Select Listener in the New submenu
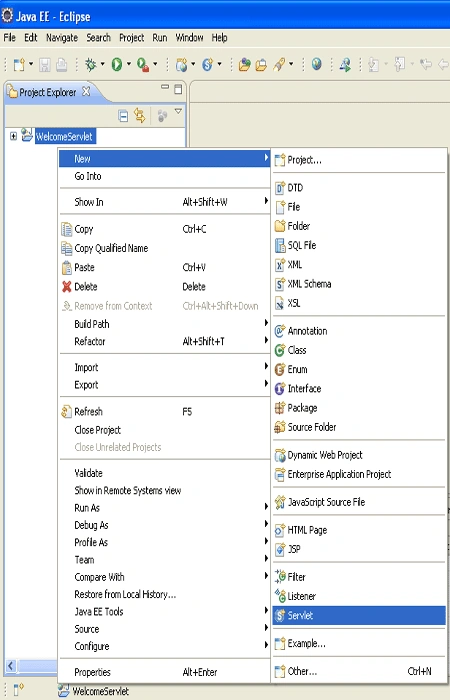Image resolution: width=450 pixels, height=700 pixels. [358, 596]
